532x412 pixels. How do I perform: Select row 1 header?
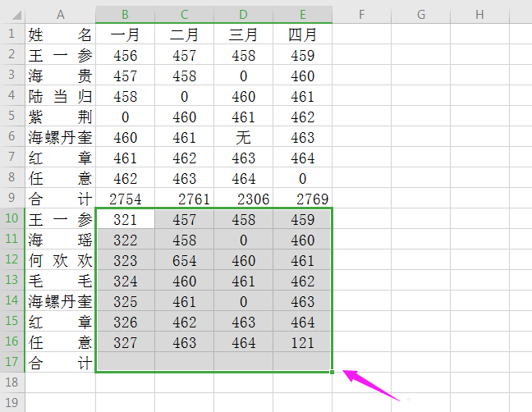[x=12, y=34]
